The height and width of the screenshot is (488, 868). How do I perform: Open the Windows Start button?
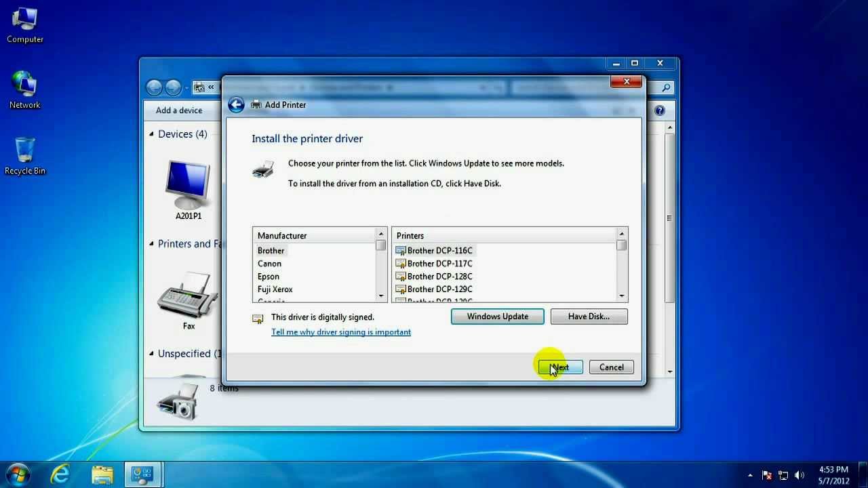coord(18,474)
